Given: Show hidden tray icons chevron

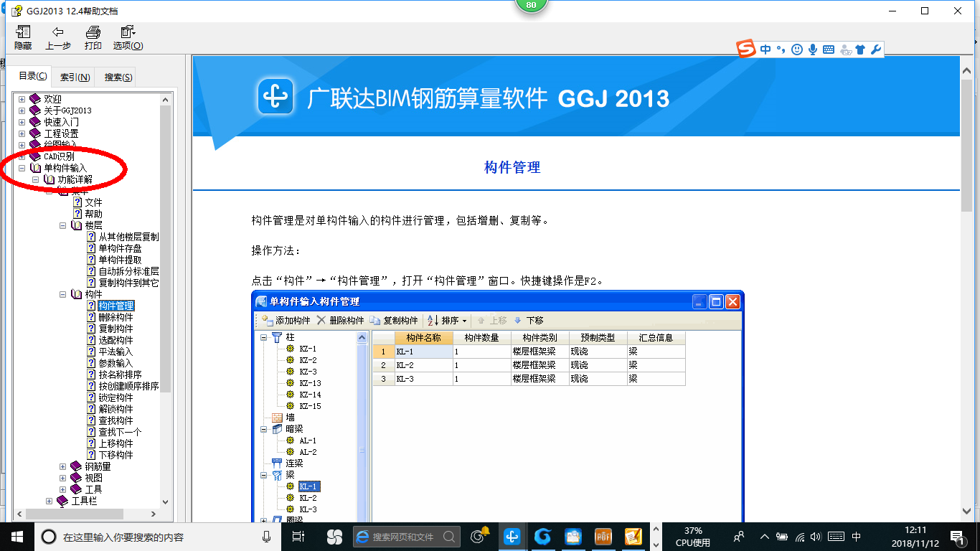Looking at the screenshot, I should pyautogui.click(x=764, y=537).
